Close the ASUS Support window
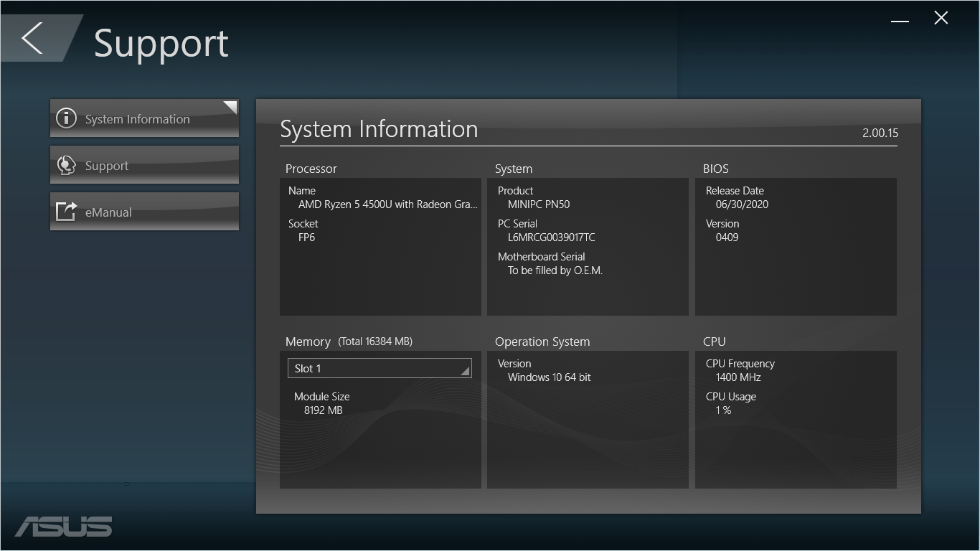980x551 pixels. pos(941,18)
